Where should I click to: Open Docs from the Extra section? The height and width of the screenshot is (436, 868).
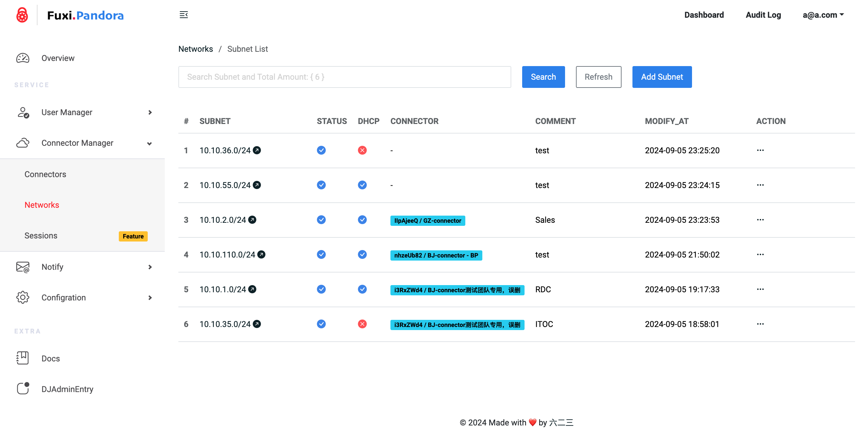click(x=51, y=359)
